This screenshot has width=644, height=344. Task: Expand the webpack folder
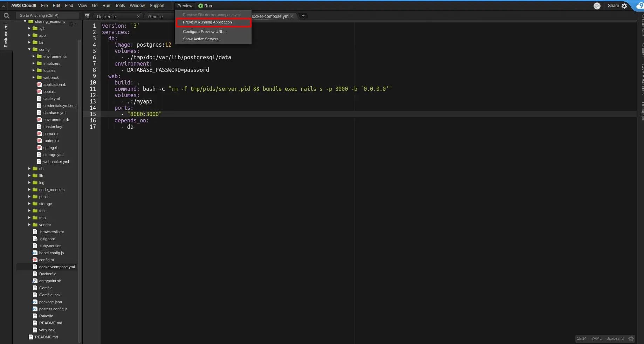click(x=34, y=77)
